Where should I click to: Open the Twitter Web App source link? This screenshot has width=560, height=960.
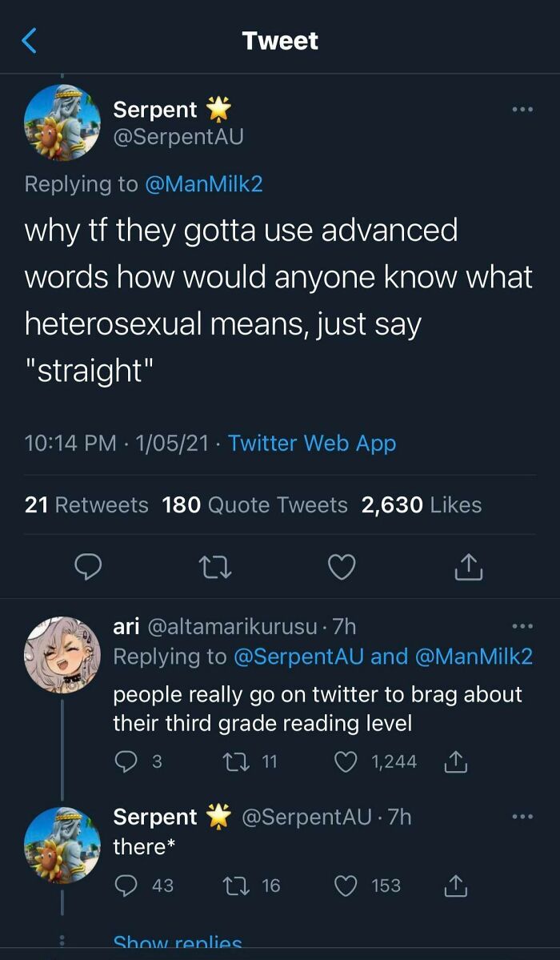tap(312, 443)
